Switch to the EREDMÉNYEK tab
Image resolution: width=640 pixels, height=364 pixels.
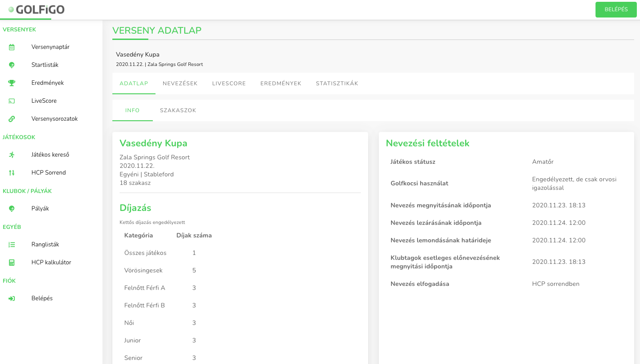[281, 83]
